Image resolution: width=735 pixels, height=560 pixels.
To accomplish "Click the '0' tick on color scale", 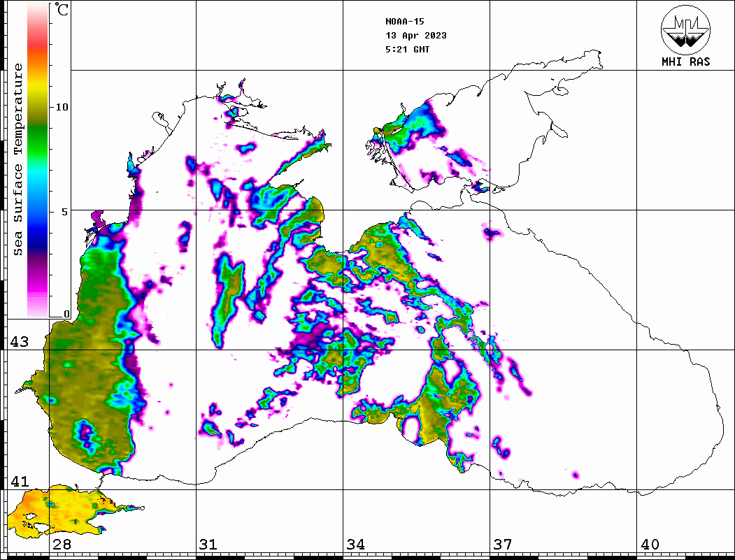I will [66, 314].
